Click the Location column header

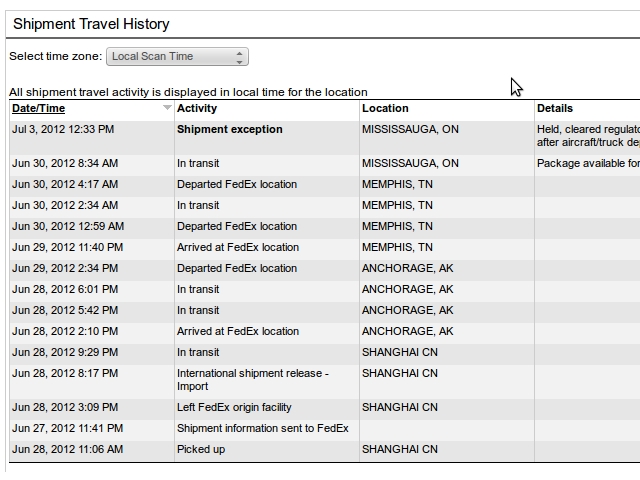coord(385,108)
